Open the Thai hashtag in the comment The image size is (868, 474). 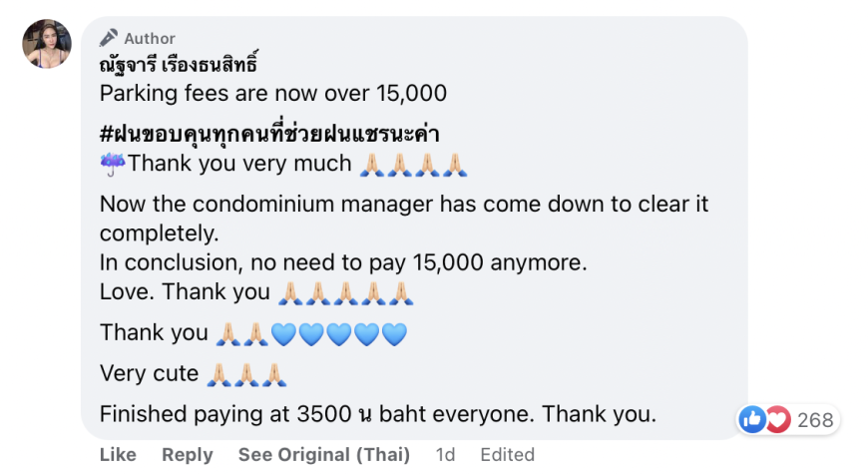(x=270, y=134)
